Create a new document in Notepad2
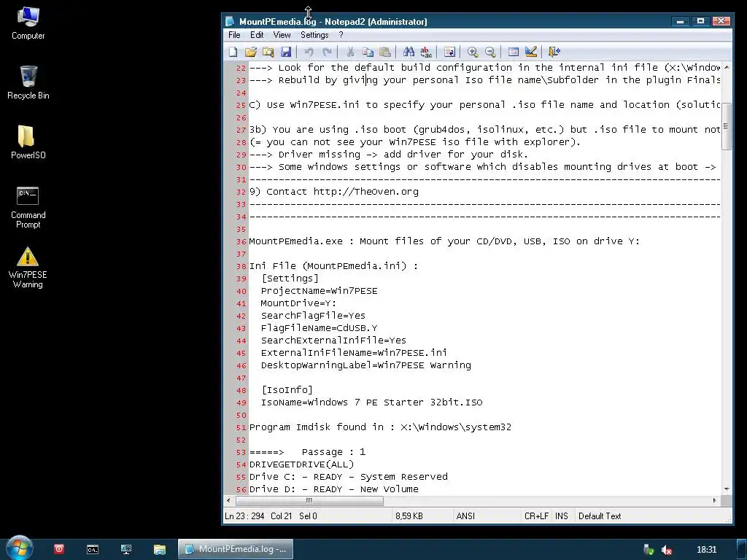 point(233,52)
